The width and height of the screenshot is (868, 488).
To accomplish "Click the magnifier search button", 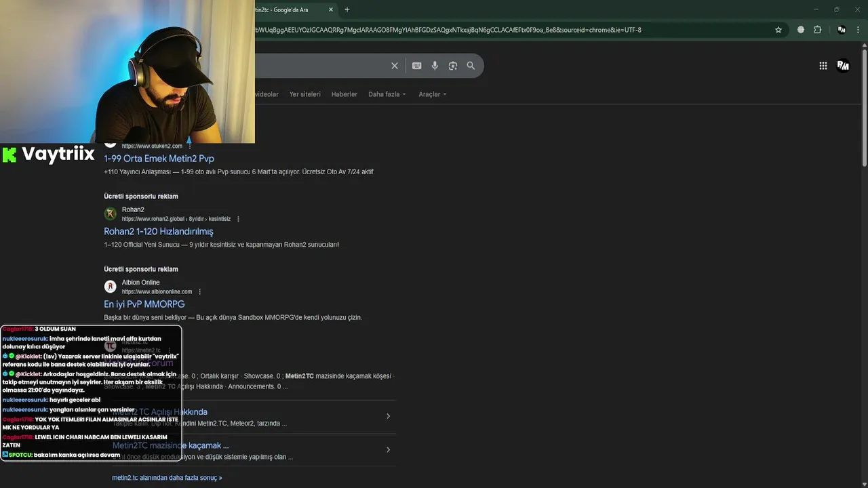I will click(x=471, y=66).
